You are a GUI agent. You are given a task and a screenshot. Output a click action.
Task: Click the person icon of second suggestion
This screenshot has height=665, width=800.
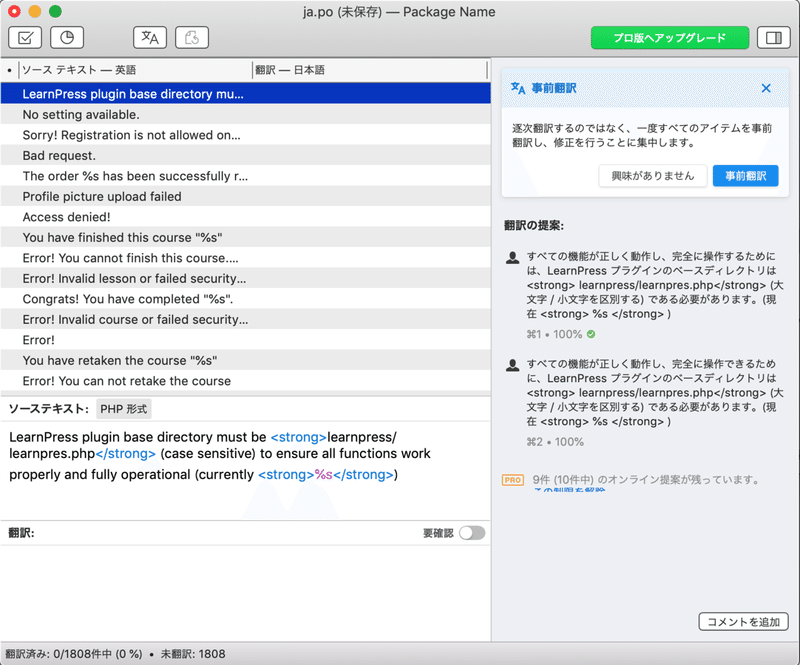click(x=513, y=365)
